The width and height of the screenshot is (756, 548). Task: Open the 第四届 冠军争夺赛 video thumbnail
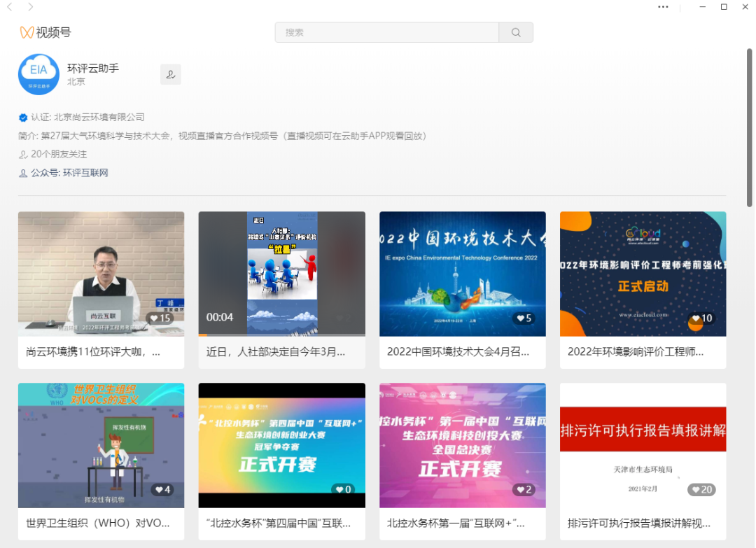281,445
